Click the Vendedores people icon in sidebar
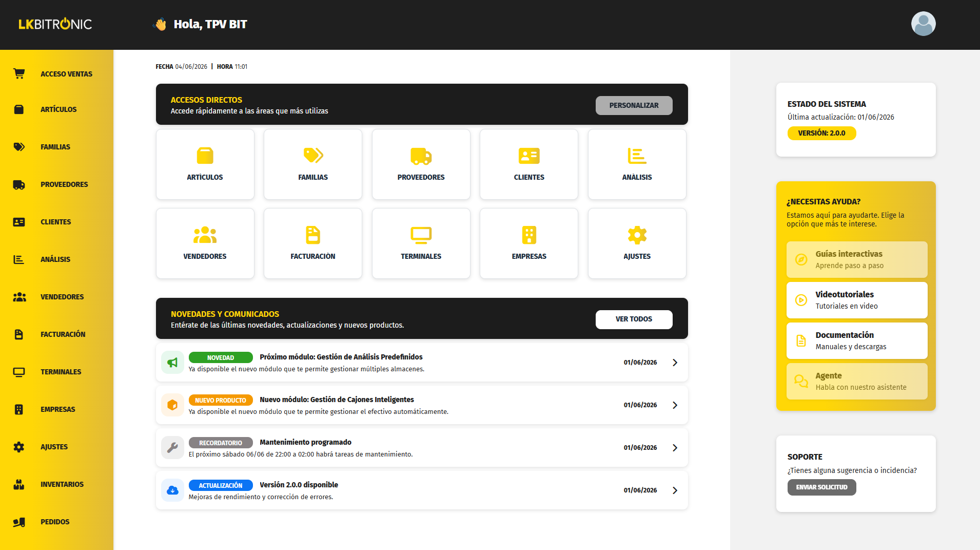The height and width of the screenshot is (550, 980). click(19, 297)
